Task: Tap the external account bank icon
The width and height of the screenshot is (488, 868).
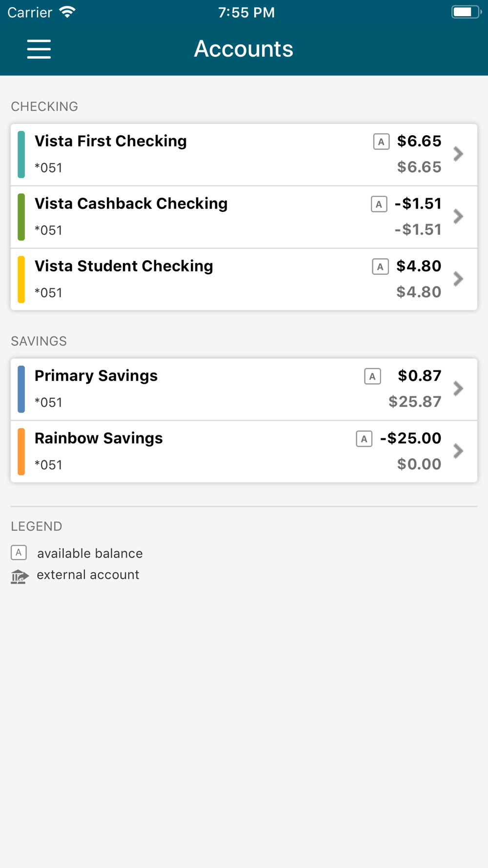Action: point(20,577)
